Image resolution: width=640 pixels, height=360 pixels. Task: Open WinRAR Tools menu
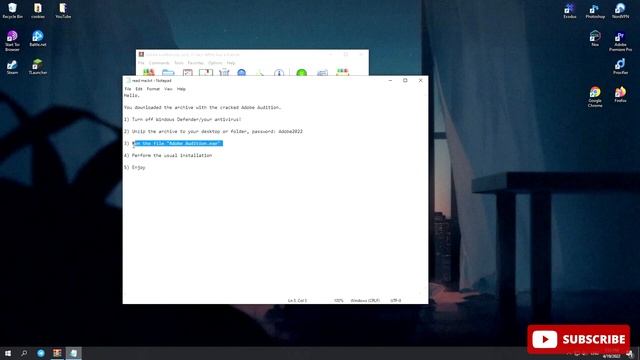tap(179, 63)
